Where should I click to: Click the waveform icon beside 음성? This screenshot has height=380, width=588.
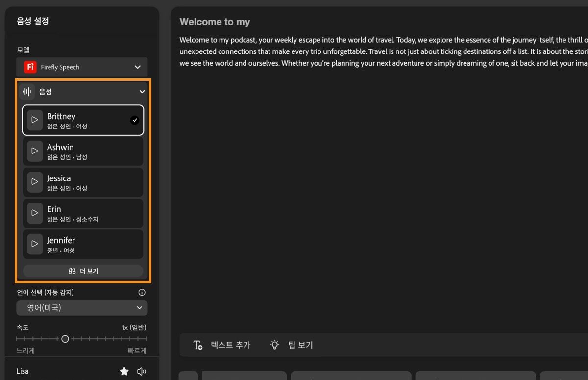27,92
